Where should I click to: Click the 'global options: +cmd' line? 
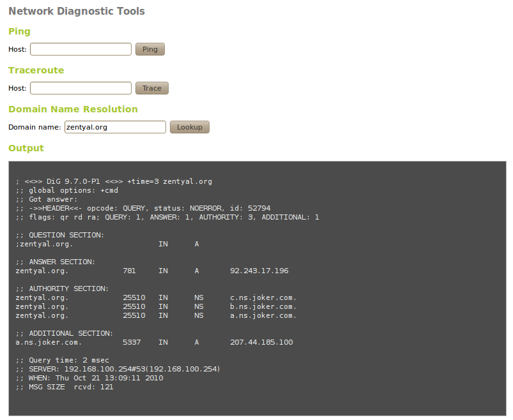click(66, 190)
